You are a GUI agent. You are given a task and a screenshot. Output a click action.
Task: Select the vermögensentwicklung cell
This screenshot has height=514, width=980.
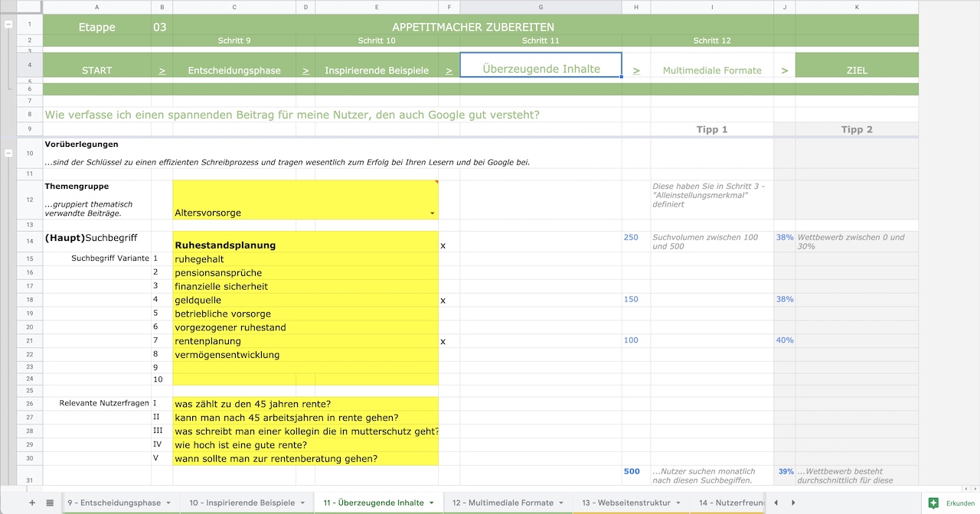click(x=305, y=355)
